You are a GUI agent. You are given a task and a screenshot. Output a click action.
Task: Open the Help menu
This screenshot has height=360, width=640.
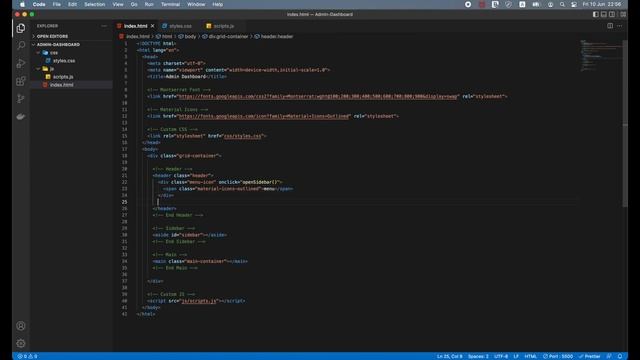218,4
